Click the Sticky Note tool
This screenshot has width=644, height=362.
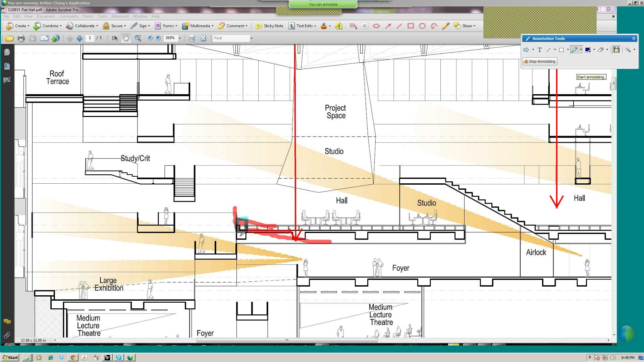[x=269, y=26]
